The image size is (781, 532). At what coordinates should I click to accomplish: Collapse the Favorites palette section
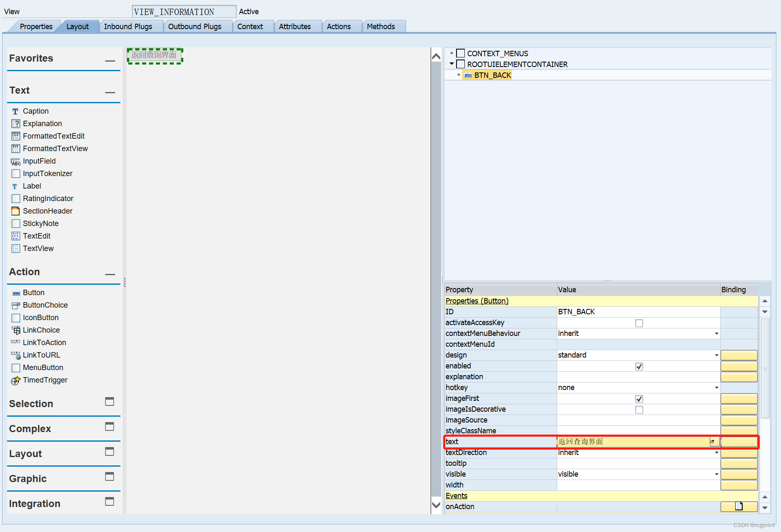coord(110,61)
